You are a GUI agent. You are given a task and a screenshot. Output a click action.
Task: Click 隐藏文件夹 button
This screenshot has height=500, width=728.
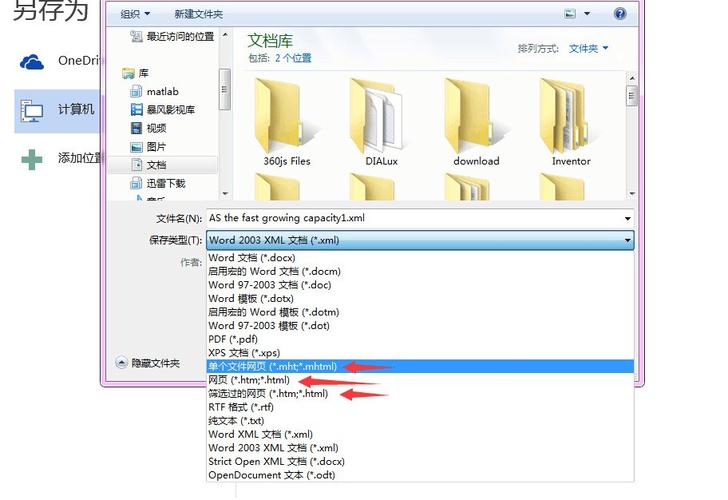[x=148, y=363]
